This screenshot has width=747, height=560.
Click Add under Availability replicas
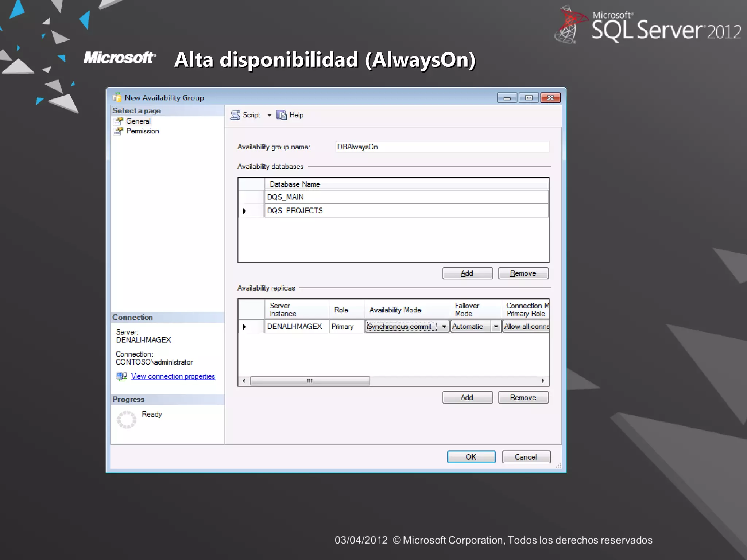[x=467, y=397]
